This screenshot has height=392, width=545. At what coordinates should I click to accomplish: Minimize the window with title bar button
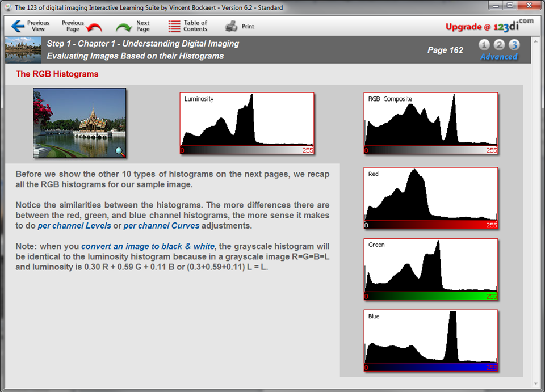click(496, 5)
